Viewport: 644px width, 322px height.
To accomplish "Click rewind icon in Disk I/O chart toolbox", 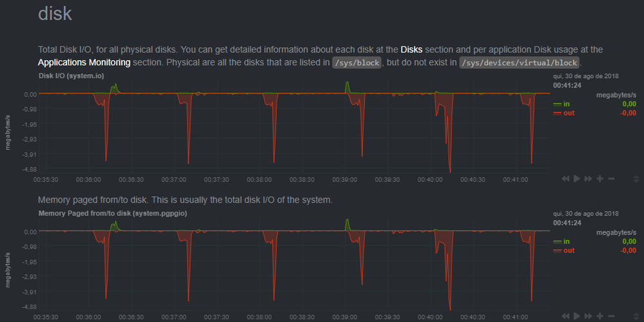I will tap(565, 179).
